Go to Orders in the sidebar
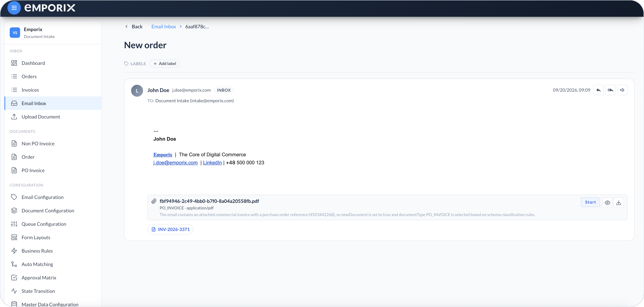 click(x=53, y=77)
